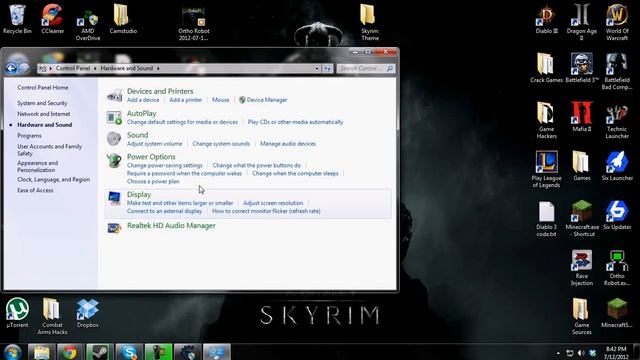The width and height of the screenshot is (640, 360).
Task: Click Adjust system volume link
Action: point(155,144)
